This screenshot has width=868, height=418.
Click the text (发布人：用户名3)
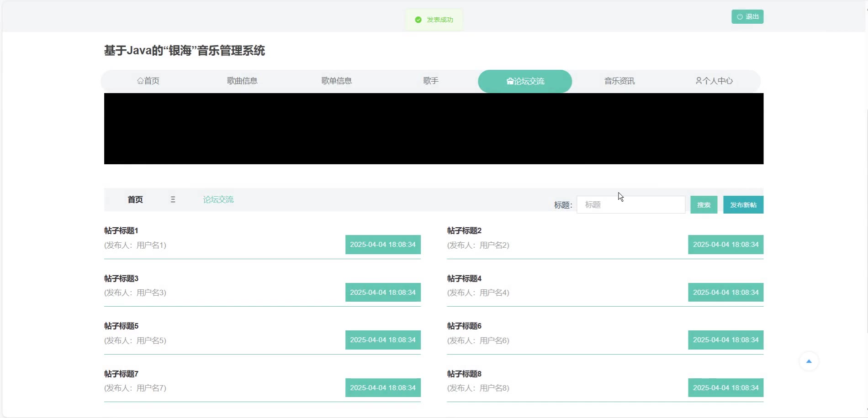pyautogui.click(x=135, y=293)
